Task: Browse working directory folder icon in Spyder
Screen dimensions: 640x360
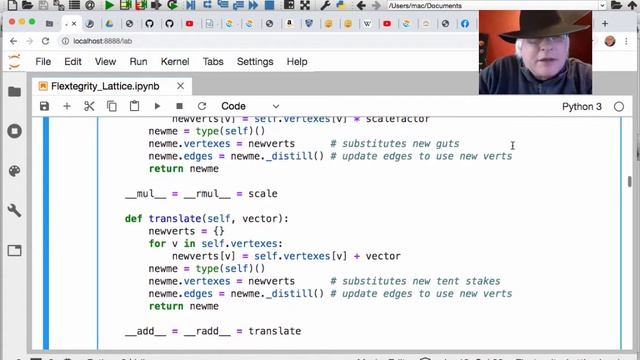Action: (x=617, y=5)
